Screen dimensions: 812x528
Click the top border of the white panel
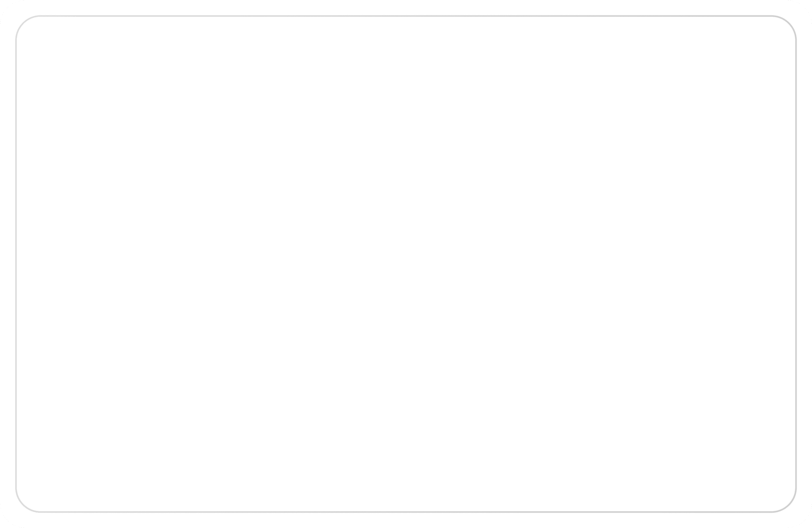click(406, 16)
